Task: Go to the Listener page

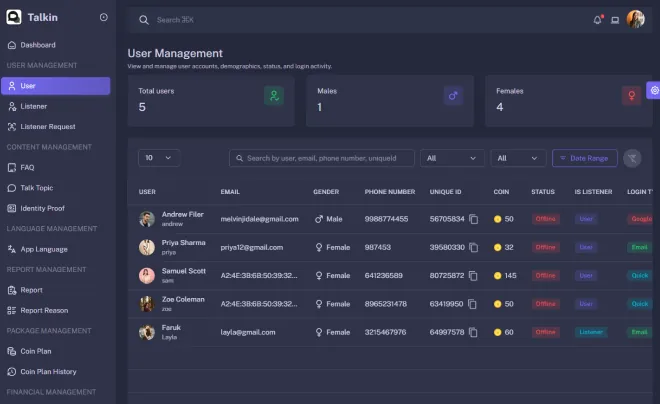Action: 56,106
